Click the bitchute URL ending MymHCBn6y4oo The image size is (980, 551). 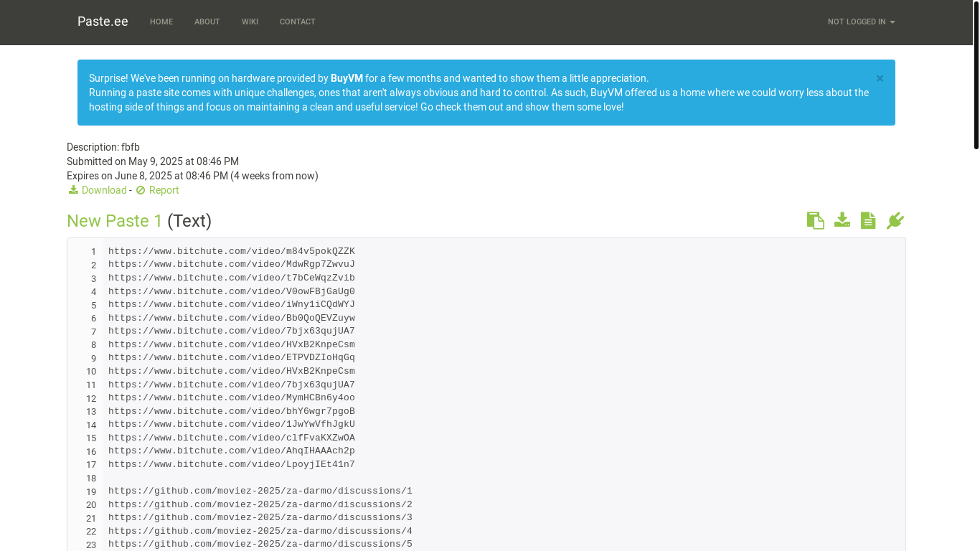click(232, 397)
